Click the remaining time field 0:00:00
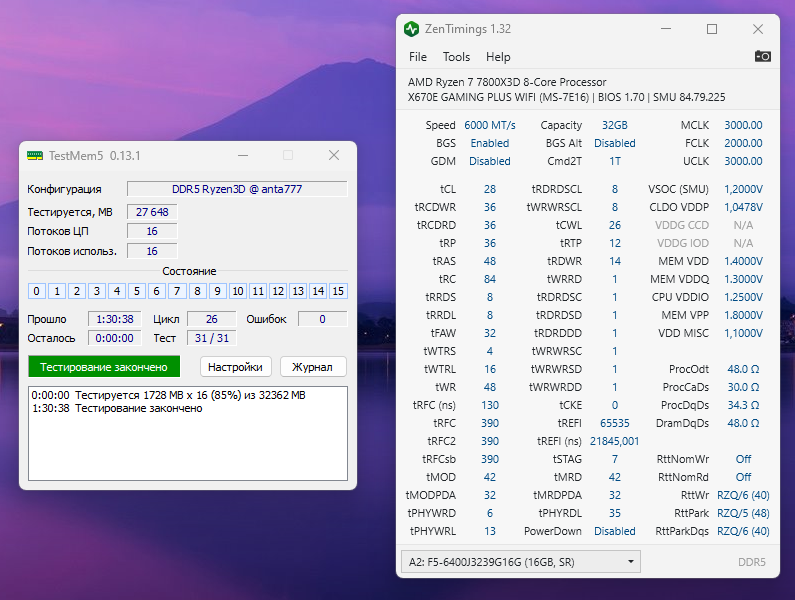Screen dimensions: 795x600 pyautogui.click(x=115, y=338)
